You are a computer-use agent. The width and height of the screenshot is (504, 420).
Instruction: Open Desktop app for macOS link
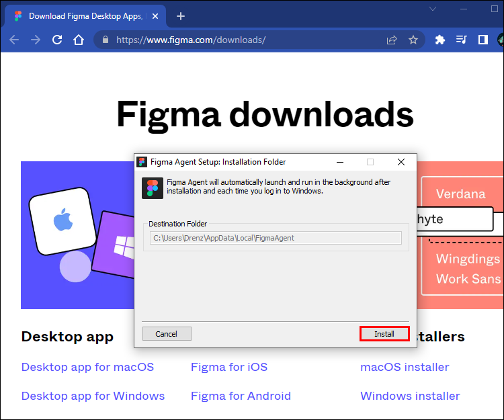pyautogui.click(x=87, y=367)
